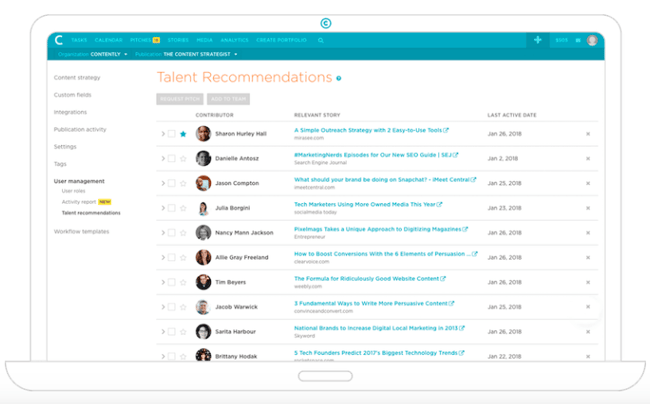Open Activity report in sidebar
This screenshot has height=404, width=650.
(79, 202)
